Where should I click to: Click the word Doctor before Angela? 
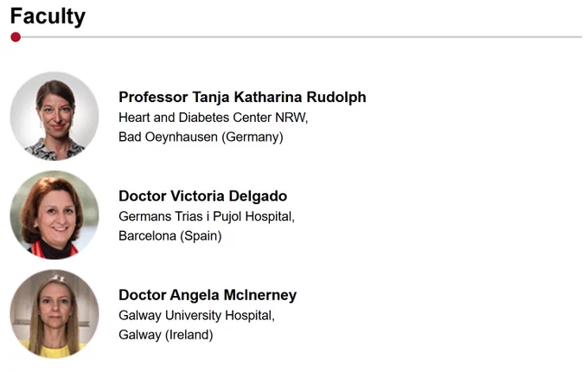(x=143, y=295)
